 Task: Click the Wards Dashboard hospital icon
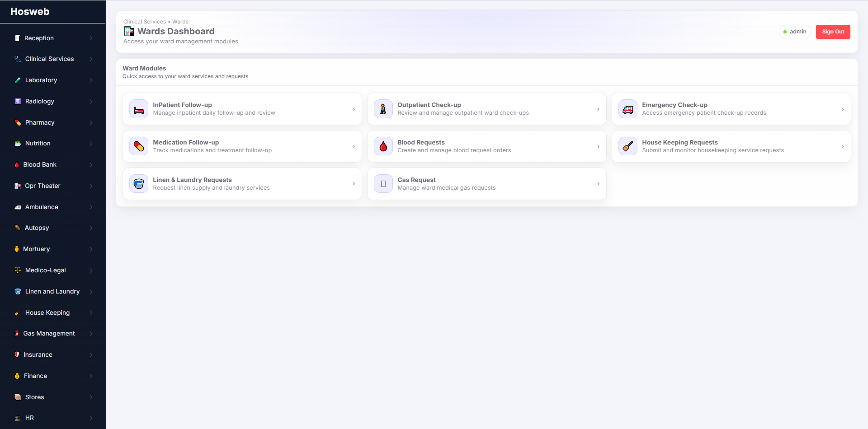coord(129,31)
